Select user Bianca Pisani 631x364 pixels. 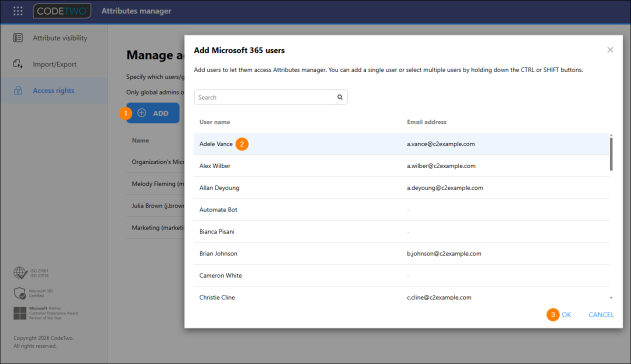pos(401,232)
